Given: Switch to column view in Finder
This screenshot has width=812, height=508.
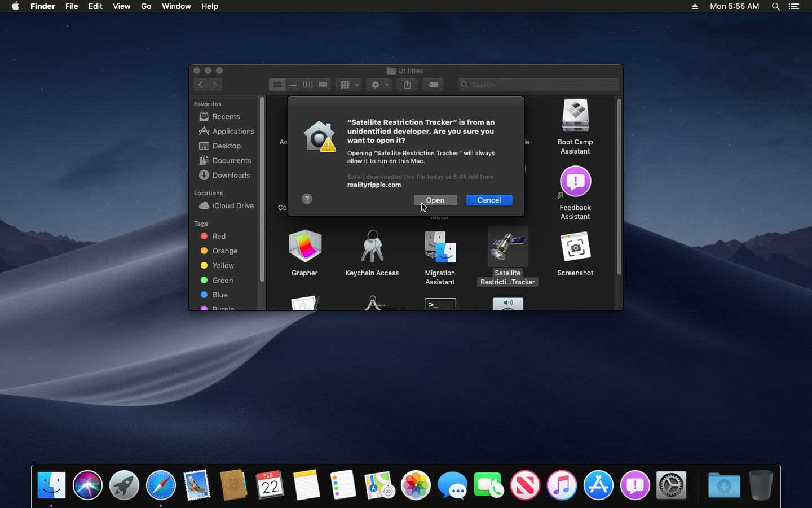Looking at the screenshot, I should click(x=308, y=84).
